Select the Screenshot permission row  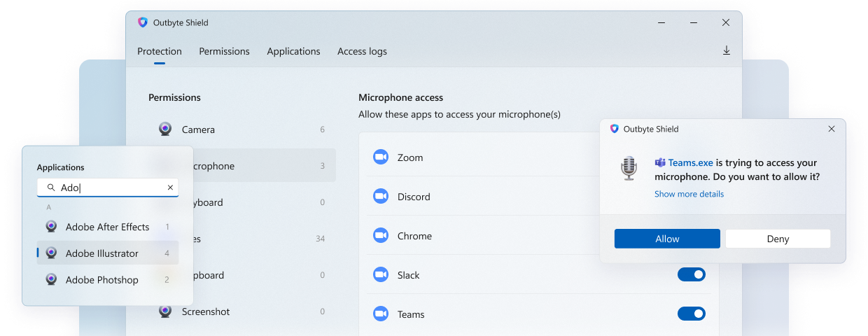pyautogui.click(x=242, y=311)
